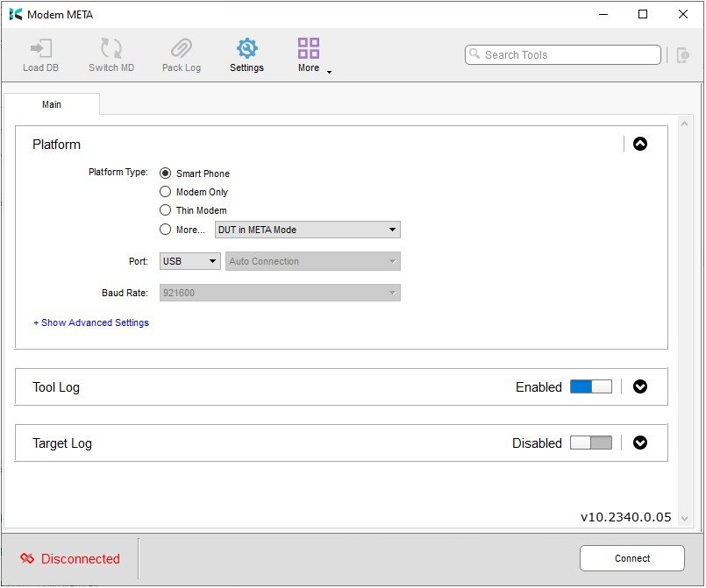The image size is (706, 588).
Task: Select Smart Phone platform type
Action: [x=165, y=174]
